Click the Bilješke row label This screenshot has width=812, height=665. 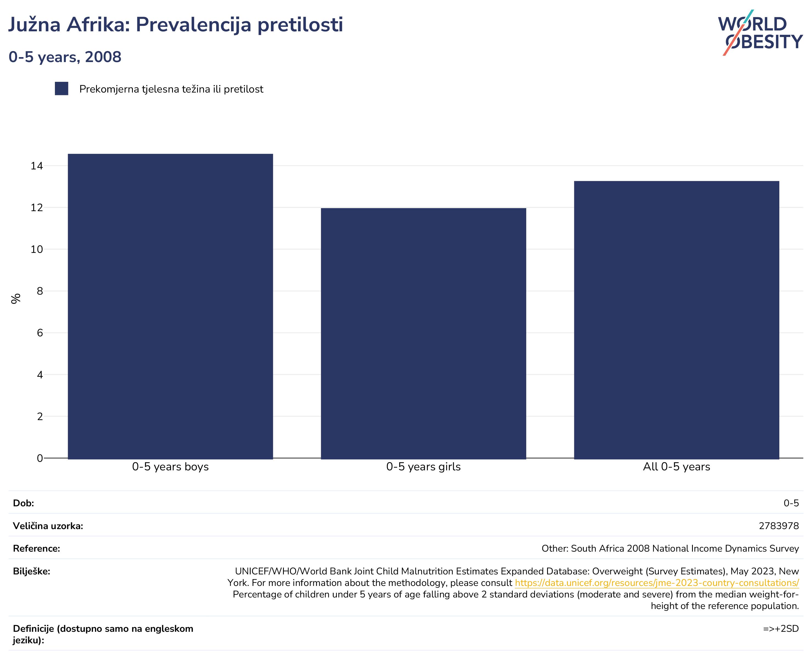tap(31, 572)
